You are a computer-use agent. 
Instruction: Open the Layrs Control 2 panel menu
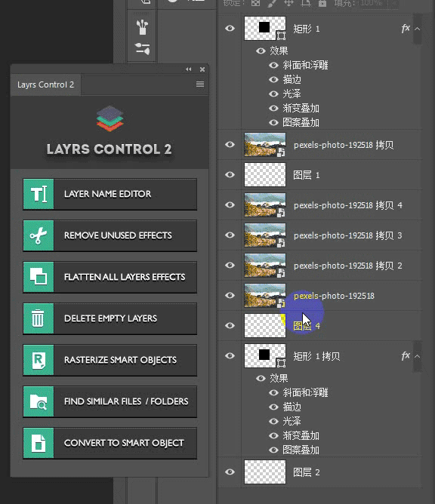click(x=200, y=85)
